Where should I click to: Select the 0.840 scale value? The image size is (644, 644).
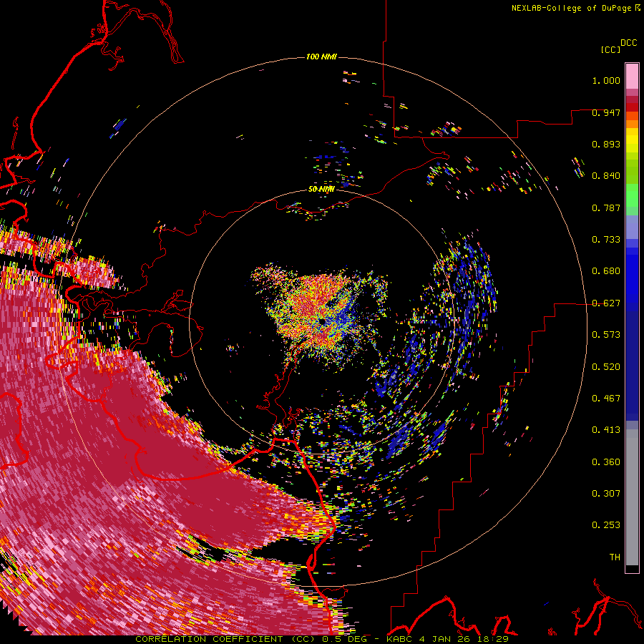click(x=606, y=176)
